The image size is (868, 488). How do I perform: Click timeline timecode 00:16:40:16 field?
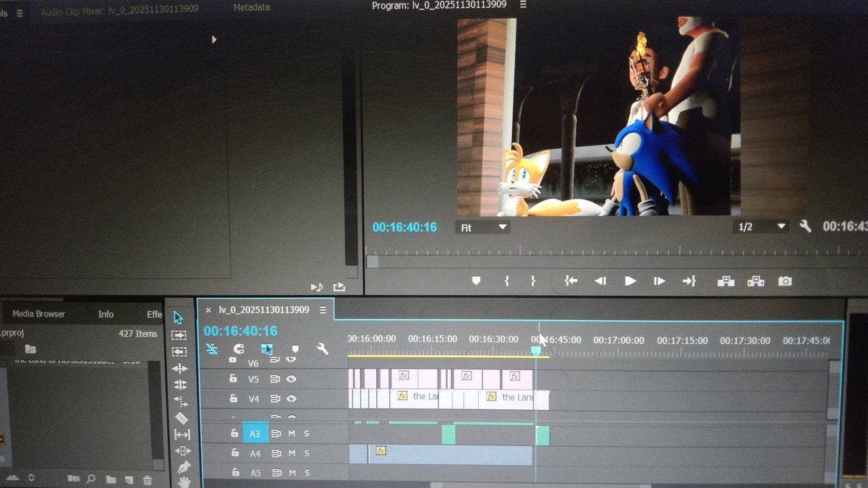tap(240, 331)
